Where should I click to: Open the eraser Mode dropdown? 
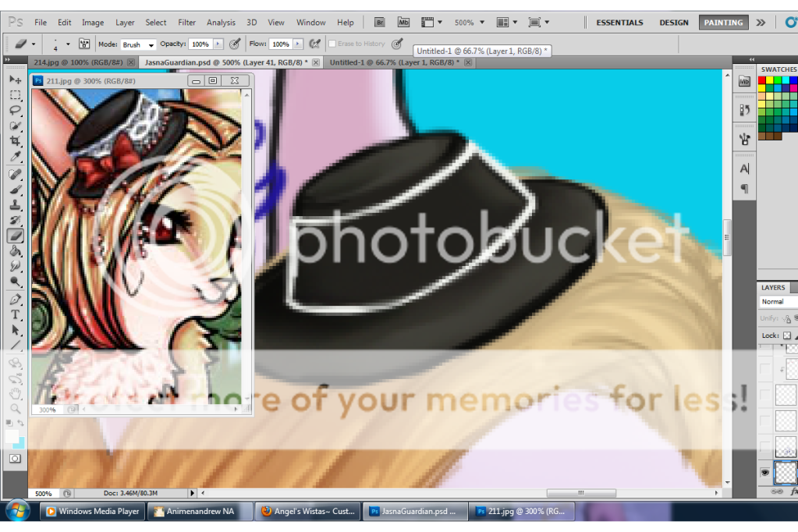point(138,45)
